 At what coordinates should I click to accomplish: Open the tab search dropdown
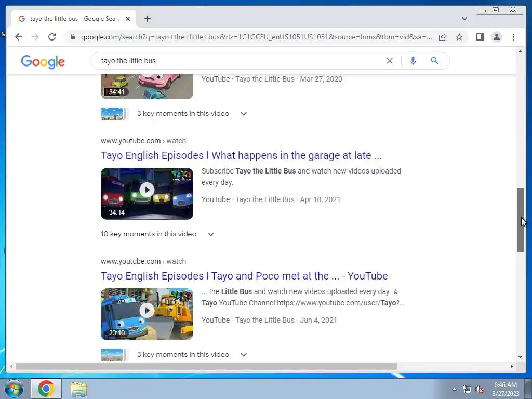[464, 19]
